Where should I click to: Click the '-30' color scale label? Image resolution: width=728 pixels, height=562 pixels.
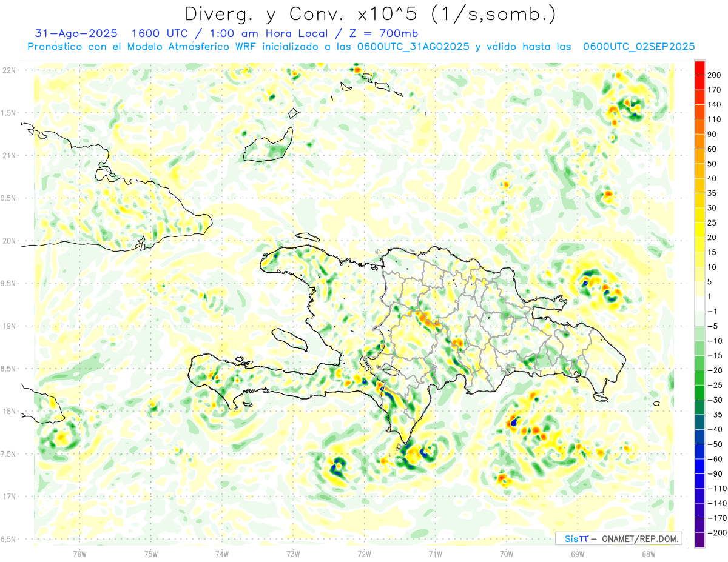(x=716, y=400)
